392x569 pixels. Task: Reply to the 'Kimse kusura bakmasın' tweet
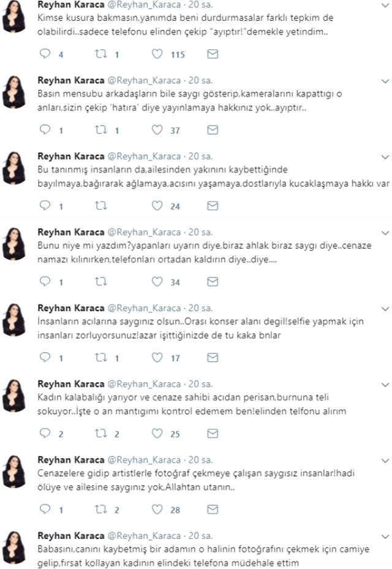tap(45, 54)
